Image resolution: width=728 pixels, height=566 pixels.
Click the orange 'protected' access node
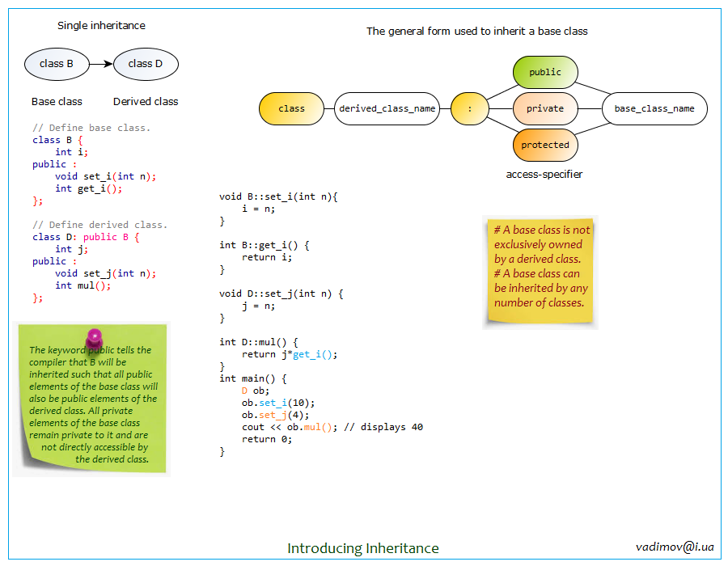pyautogui.click(x=545, y=145)
